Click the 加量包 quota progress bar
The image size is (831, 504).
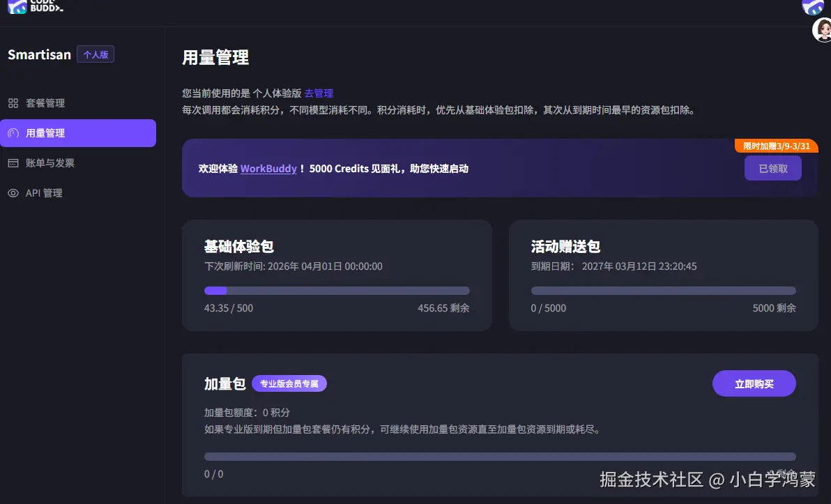pos(499,456)
